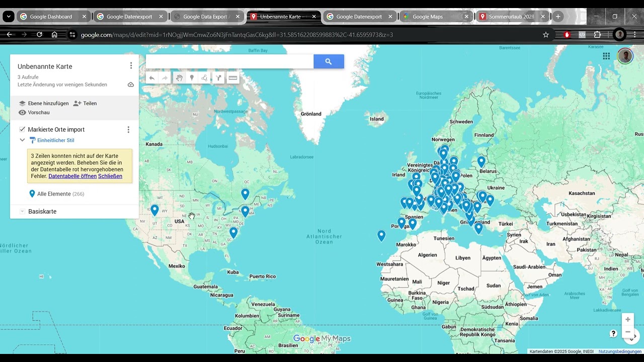Select the draw line tool
The width and height of the screenshot is (644, 362).
[x=204, y=78]
